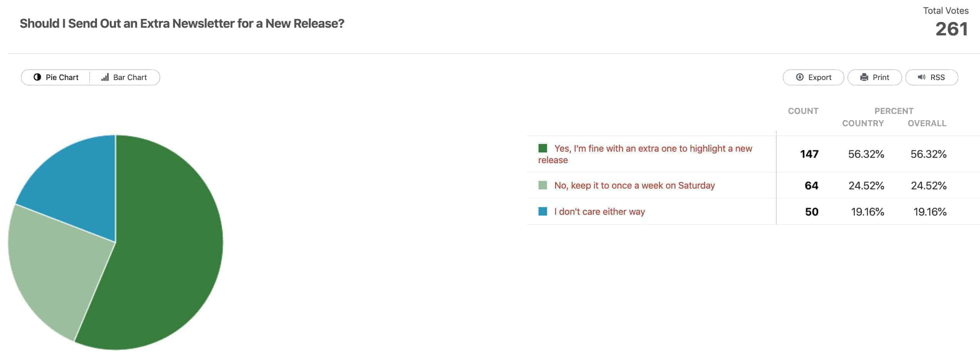Open the RSS feed
This screenshot has width=980, height=358.
click(931, 77)
